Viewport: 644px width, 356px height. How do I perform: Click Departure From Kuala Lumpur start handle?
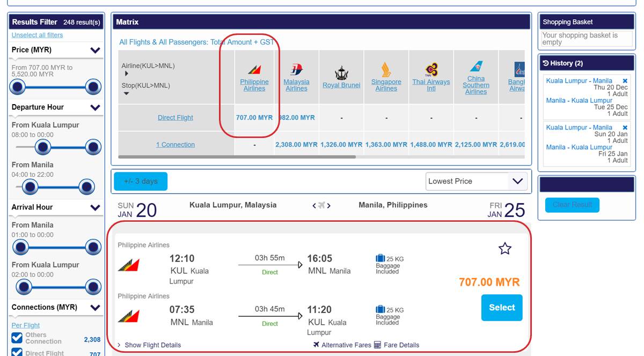click(42, 147)
